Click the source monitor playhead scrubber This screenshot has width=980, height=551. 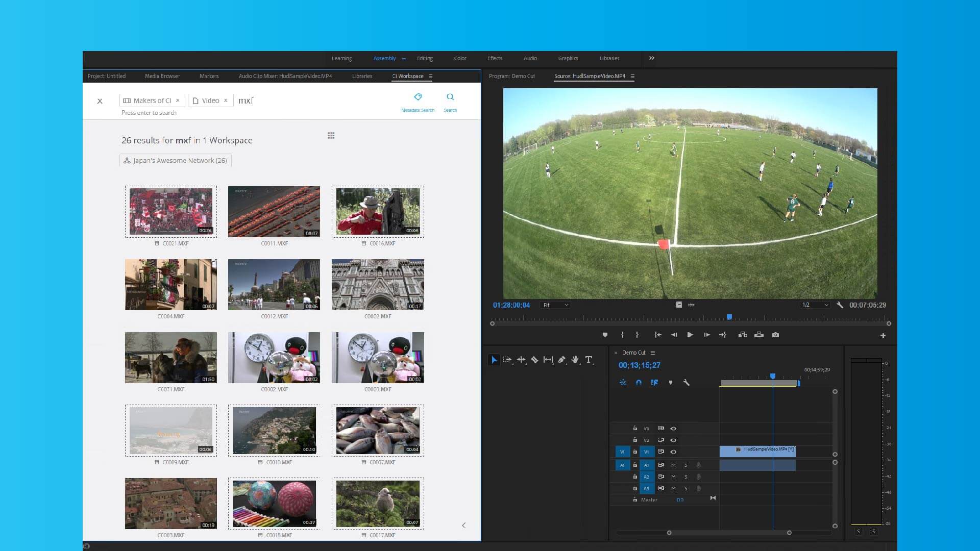(729, 317)
